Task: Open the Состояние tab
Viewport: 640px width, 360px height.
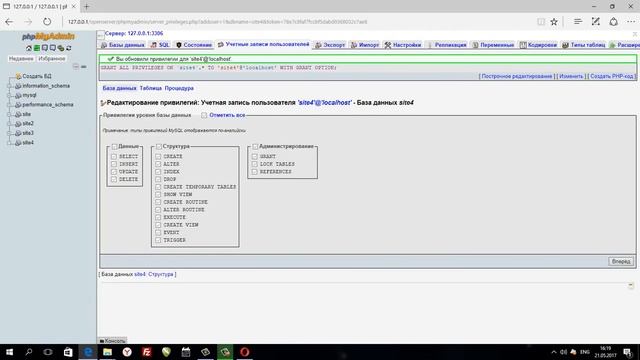Action: coord(194,45)
